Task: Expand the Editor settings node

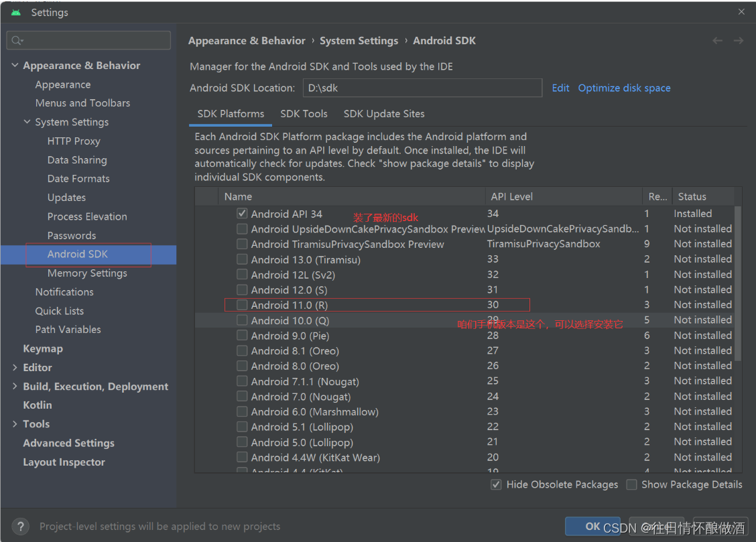Action: pos(15,367)
